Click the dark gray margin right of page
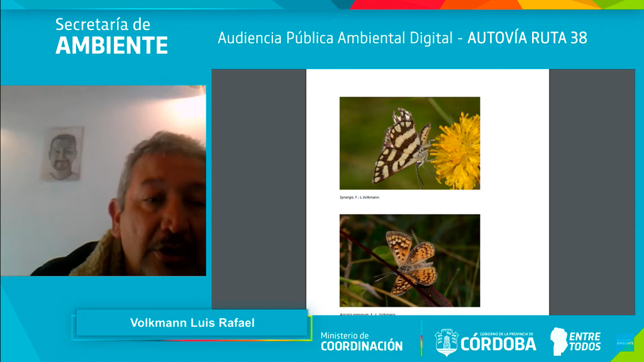 tap(591, 189)
